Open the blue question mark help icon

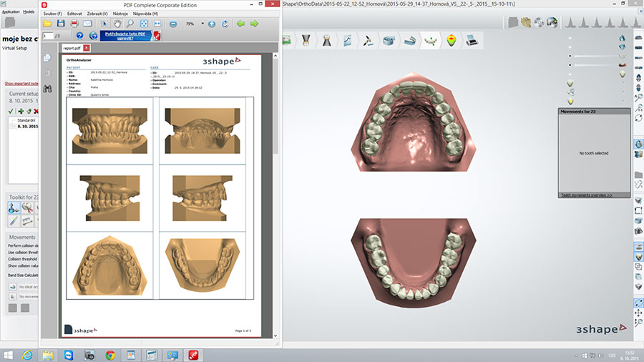coord(79,36)
